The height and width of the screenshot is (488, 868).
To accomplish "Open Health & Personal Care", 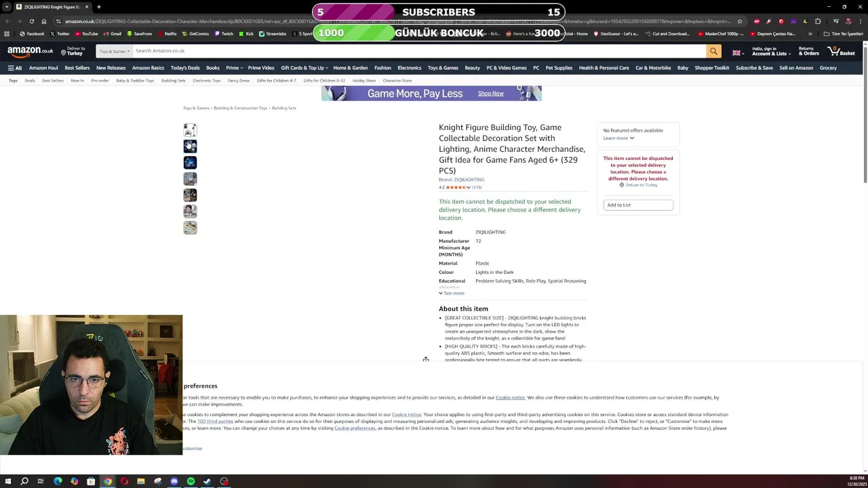I will pos(604,68).
